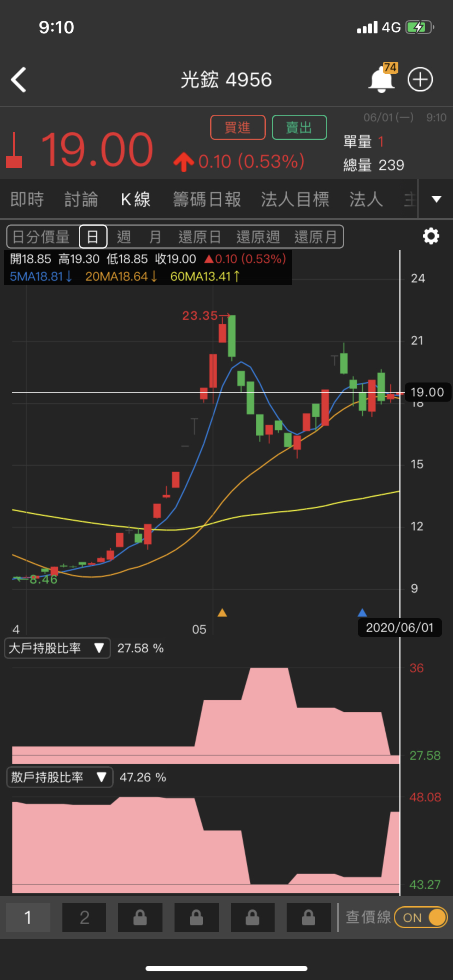Switch to the 籌碼日報 tab
453x980 pixels.
[x=207, y=200]
